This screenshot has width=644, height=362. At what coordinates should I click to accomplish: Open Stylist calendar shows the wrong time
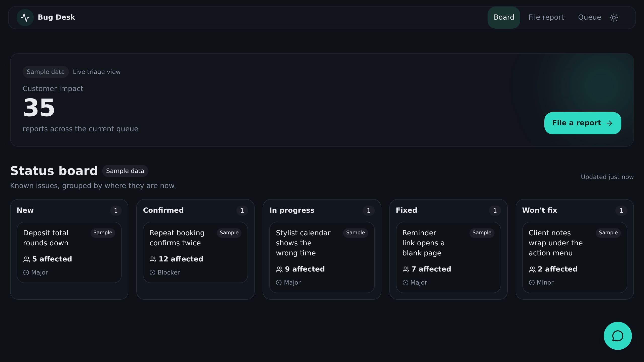click(x=322, y=257)
